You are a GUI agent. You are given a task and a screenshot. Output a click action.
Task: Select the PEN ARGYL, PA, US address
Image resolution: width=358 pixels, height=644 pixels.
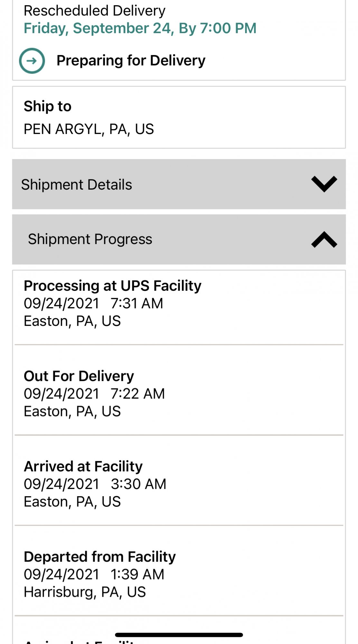point(89,129)
